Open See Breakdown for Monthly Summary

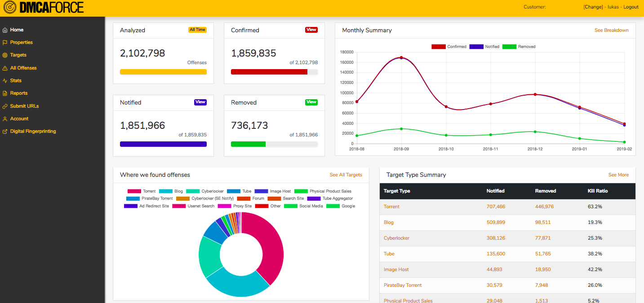[611, 31]
